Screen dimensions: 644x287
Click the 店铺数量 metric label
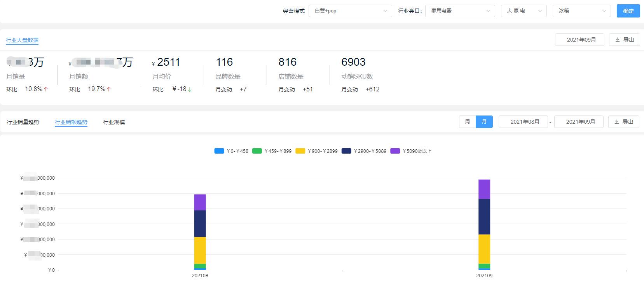coord(291,77)
